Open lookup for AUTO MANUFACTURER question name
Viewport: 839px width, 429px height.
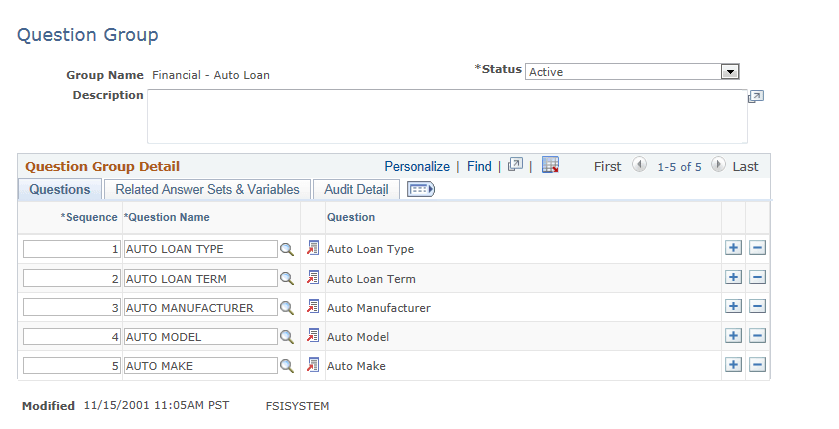(287, 308)
